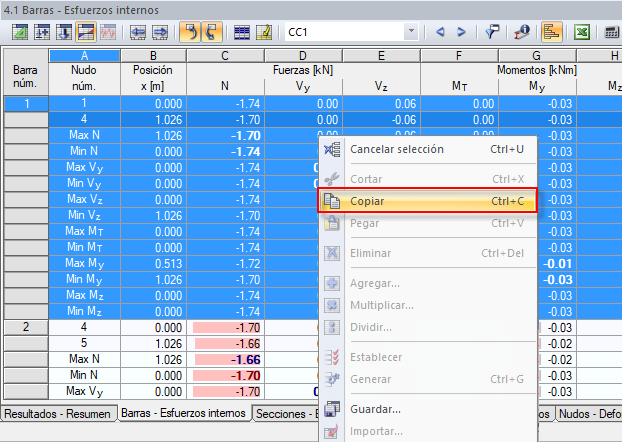Click the 'Dividir...' context menu entry

428,327
